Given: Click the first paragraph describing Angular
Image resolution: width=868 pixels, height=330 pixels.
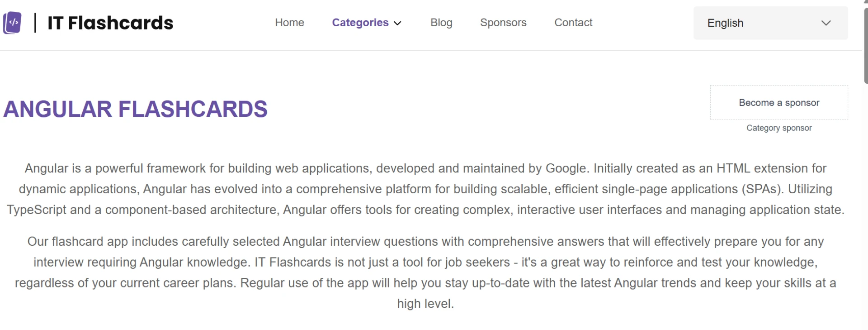Looking at the screenshot, I should click(x=425, y=189).
